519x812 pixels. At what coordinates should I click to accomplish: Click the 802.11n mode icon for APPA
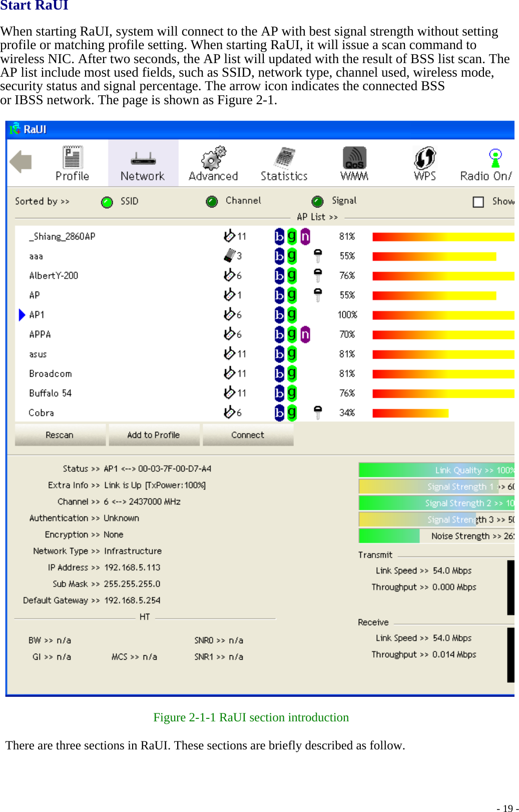tap(305, 334)
